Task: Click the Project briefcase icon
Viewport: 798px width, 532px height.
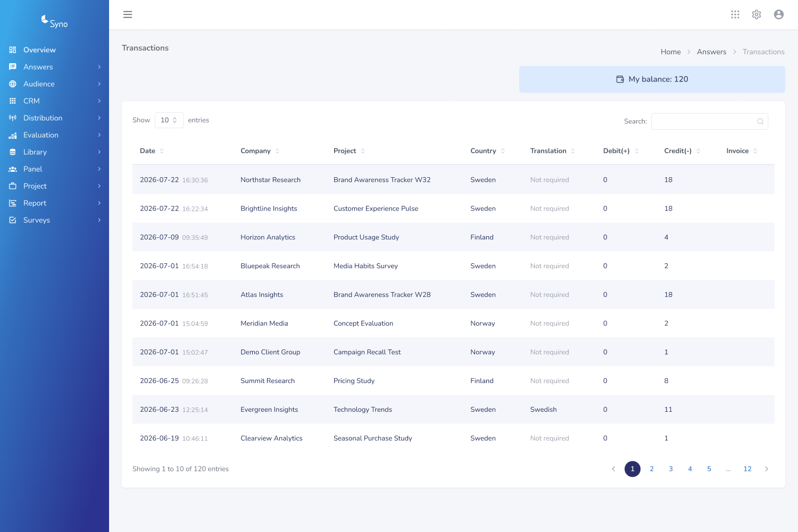Action: [x=13, y=186]
